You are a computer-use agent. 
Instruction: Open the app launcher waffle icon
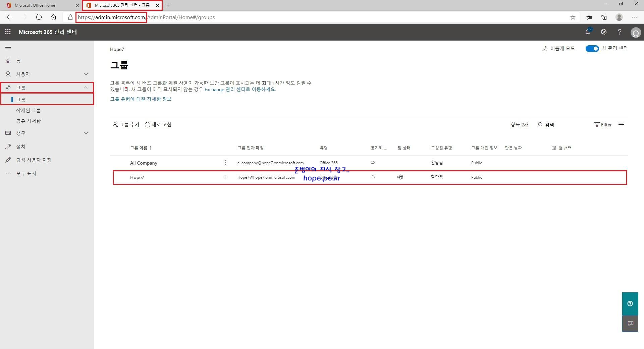(x=8, y=32)
